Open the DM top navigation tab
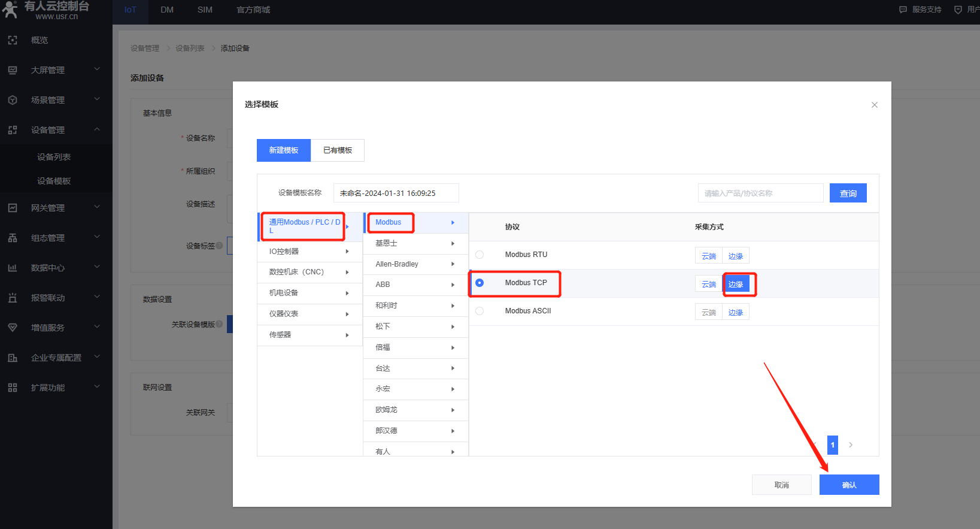 click(167, 10)
